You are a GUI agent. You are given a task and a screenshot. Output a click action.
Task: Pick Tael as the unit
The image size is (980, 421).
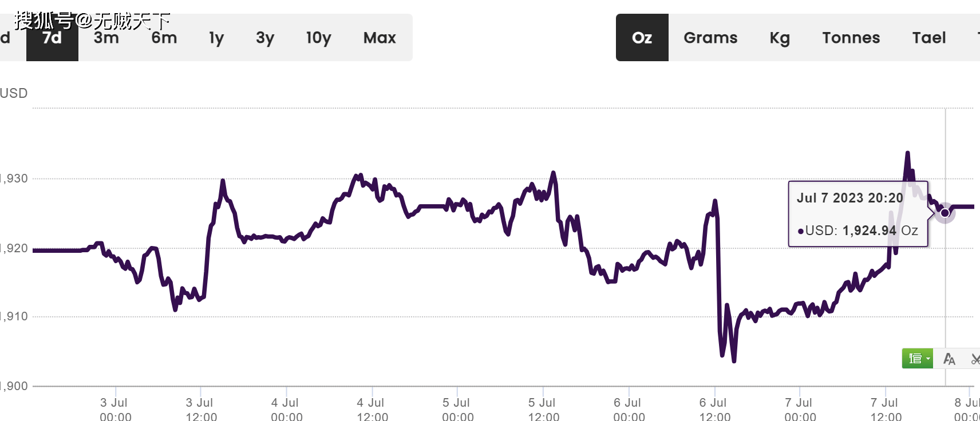point(929,38)
